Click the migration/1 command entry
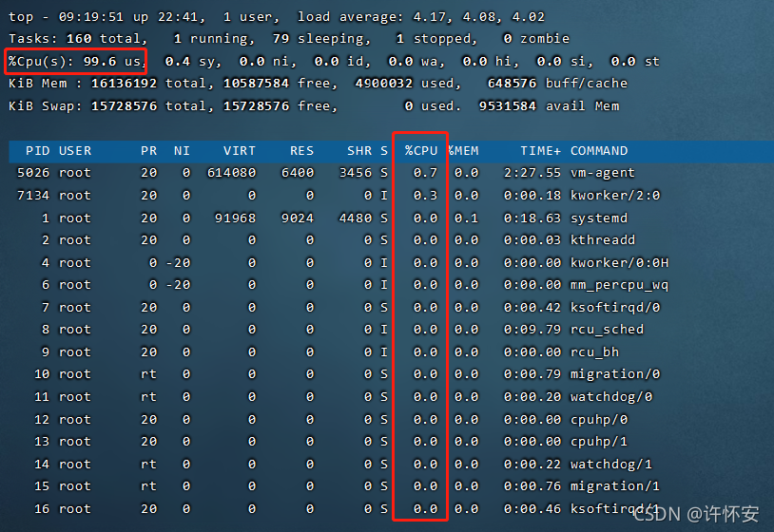 (x=615, y=486)
